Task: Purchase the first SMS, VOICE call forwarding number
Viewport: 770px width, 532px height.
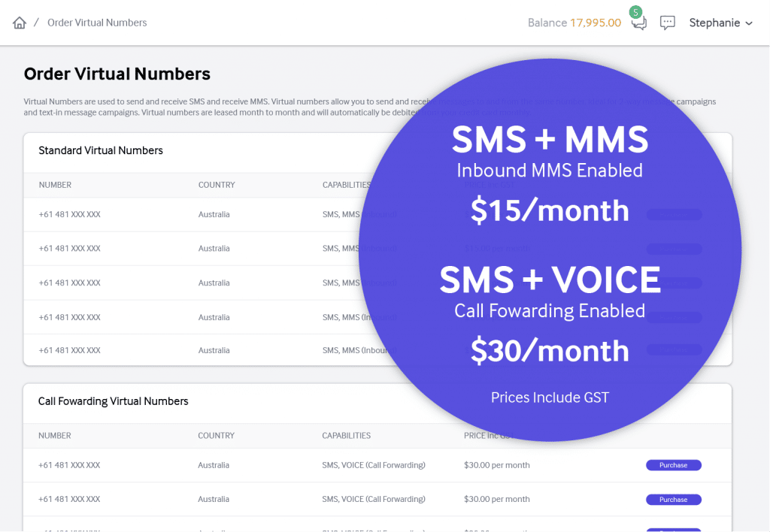Action: pos(673,465)
